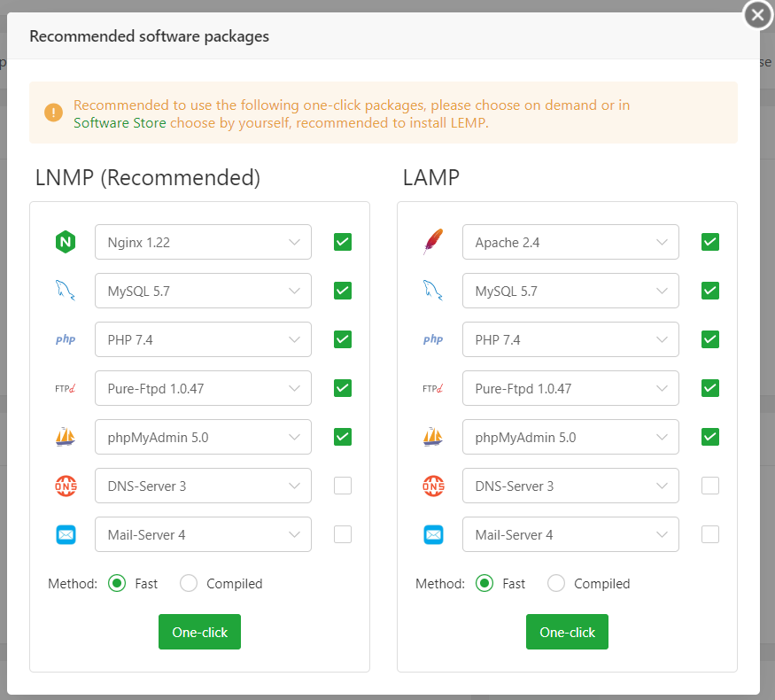Uncheck phpMyAdmin 5.0 in LAMP
Viewport: 775px width, 700px height.
click(x=710, y=437)
